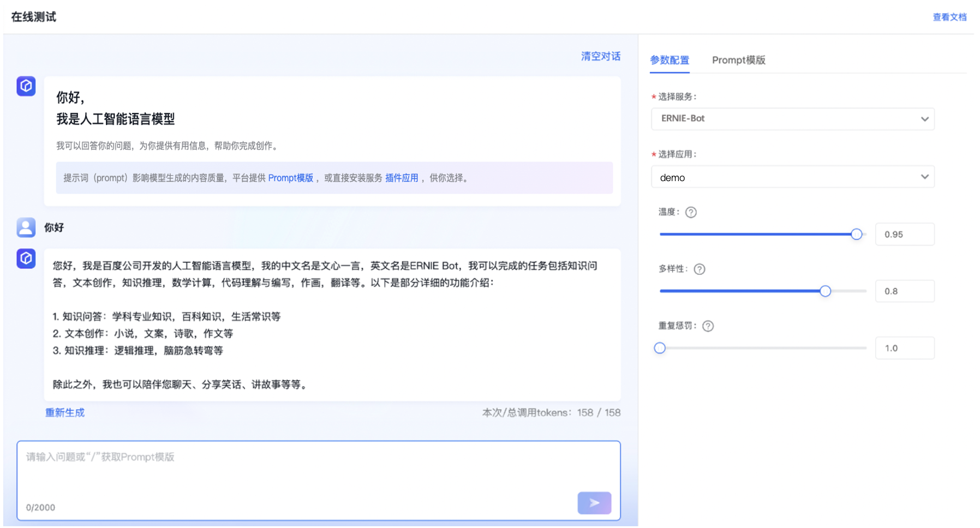Click the line 1. 知识问答 in reply
This screenshot has height=528, width=980.
[166, 316]
